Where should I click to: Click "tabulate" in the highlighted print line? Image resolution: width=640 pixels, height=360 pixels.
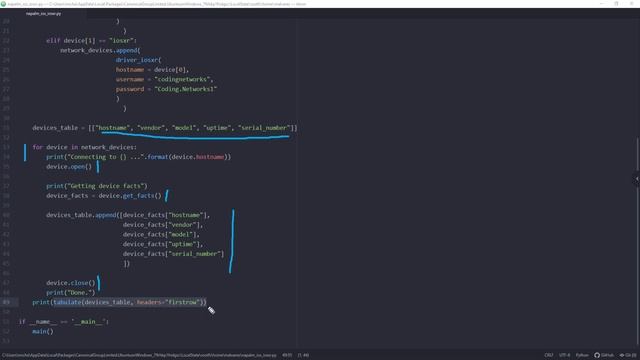[67, 302]
